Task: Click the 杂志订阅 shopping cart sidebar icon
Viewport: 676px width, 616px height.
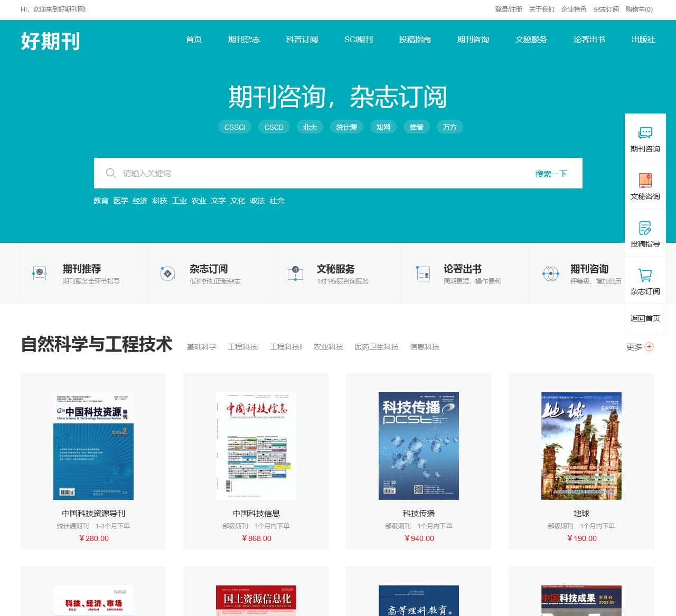Action: coord(645,274)
